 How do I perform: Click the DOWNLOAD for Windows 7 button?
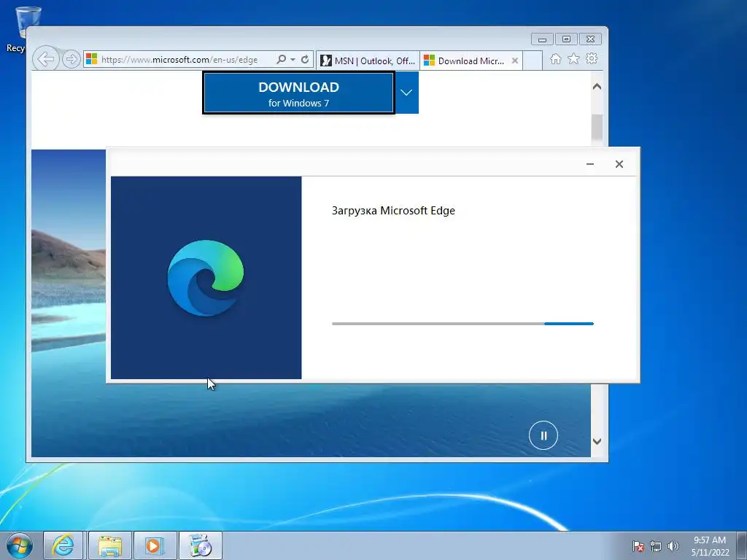(x=298, y=93)
